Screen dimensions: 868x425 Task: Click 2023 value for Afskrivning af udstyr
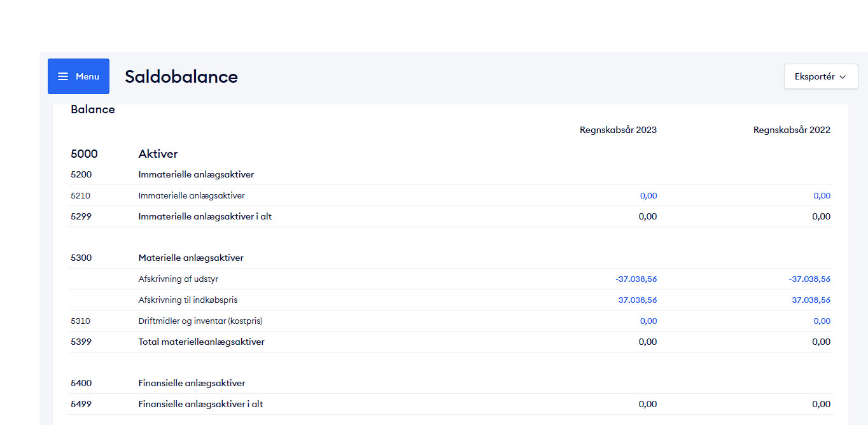click(636, 279)
